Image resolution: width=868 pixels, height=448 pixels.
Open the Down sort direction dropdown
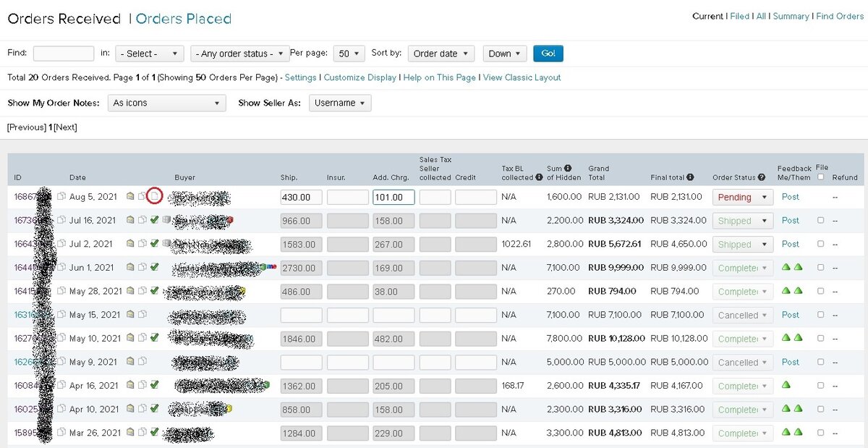pos(505,54)
